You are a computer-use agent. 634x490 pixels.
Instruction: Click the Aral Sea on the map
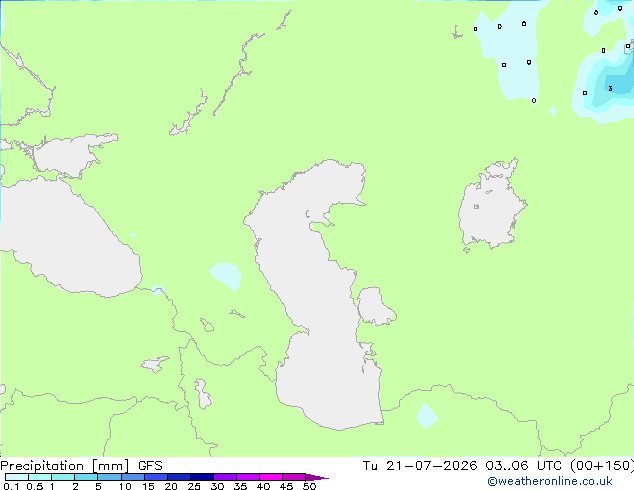pyautogui.click(x=491, y=206)
